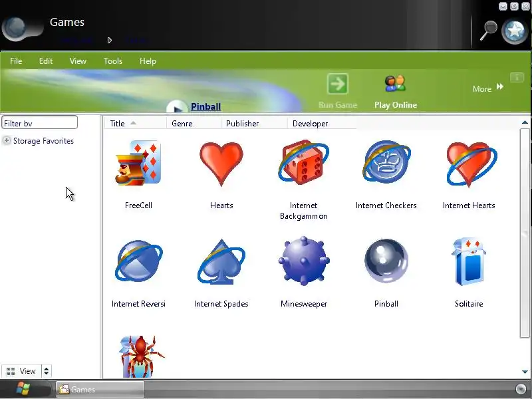This screenshot has width=532, height=399.
Task: Select Internet Backgammon dice icon
Action: (304, 162)
